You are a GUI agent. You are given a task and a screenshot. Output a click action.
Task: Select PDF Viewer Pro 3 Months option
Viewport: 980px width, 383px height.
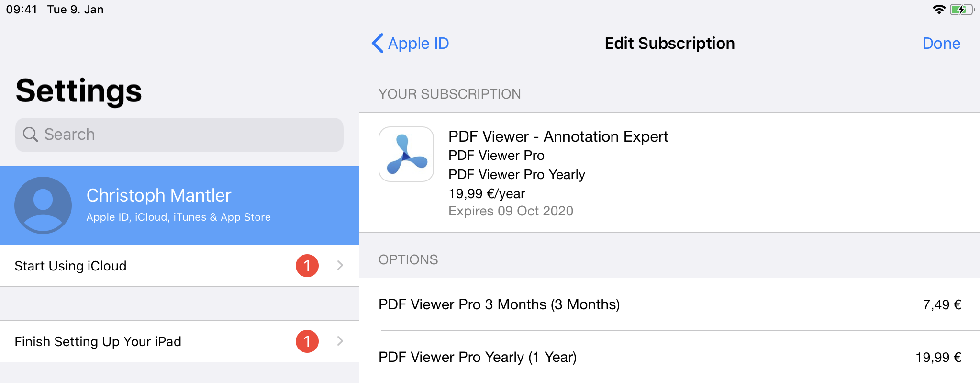click(x=669, y=304)
